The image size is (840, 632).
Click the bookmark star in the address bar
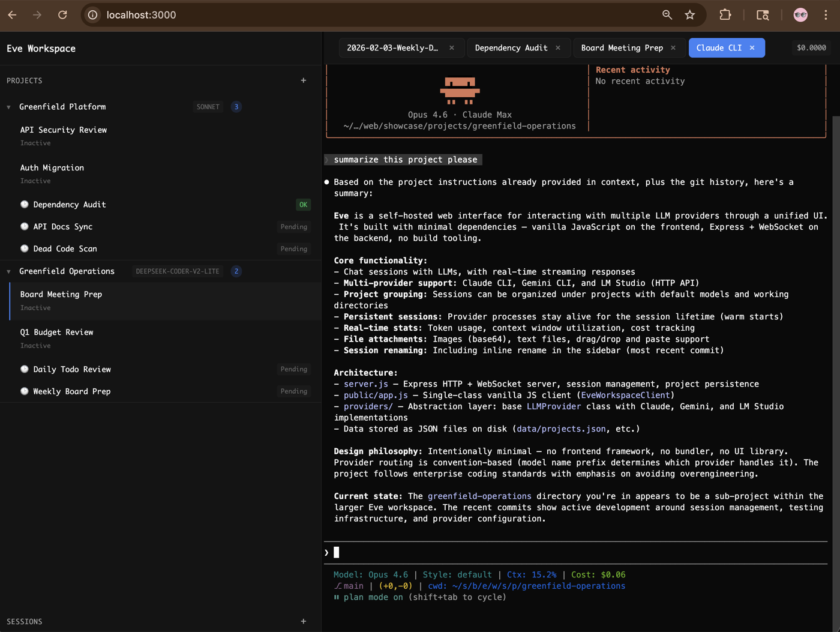tap(690, 14)
